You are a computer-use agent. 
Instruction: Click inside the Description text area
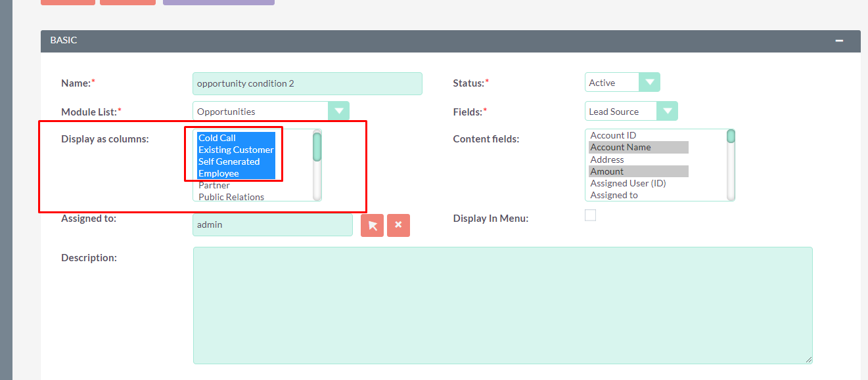502,305
